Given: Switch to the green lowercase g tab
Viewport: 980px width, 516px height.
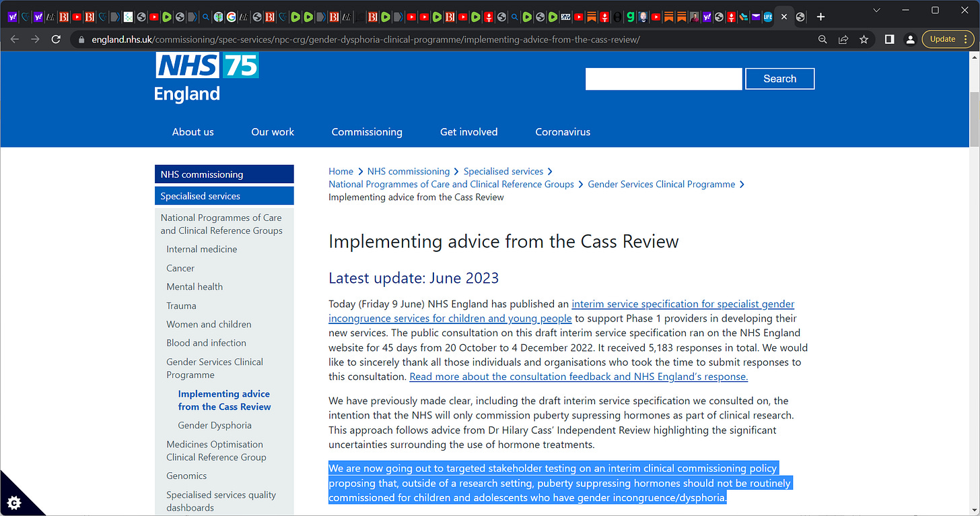Looking at the screenshot, I should coord(630,17).
